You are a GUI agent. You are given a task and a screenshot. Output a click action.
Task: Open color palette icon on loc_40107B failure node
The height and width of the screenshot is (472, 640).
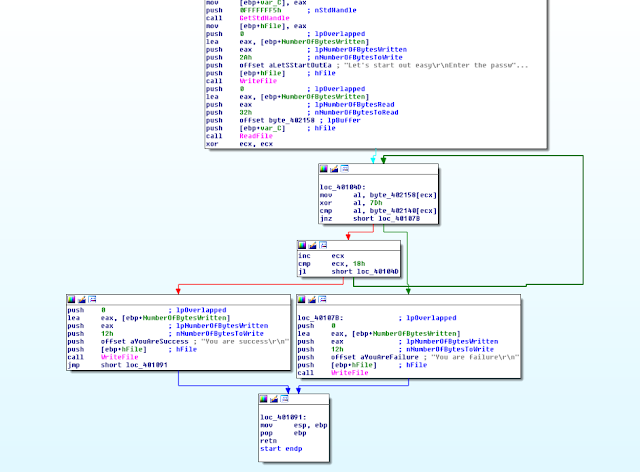tap(302, 300)
